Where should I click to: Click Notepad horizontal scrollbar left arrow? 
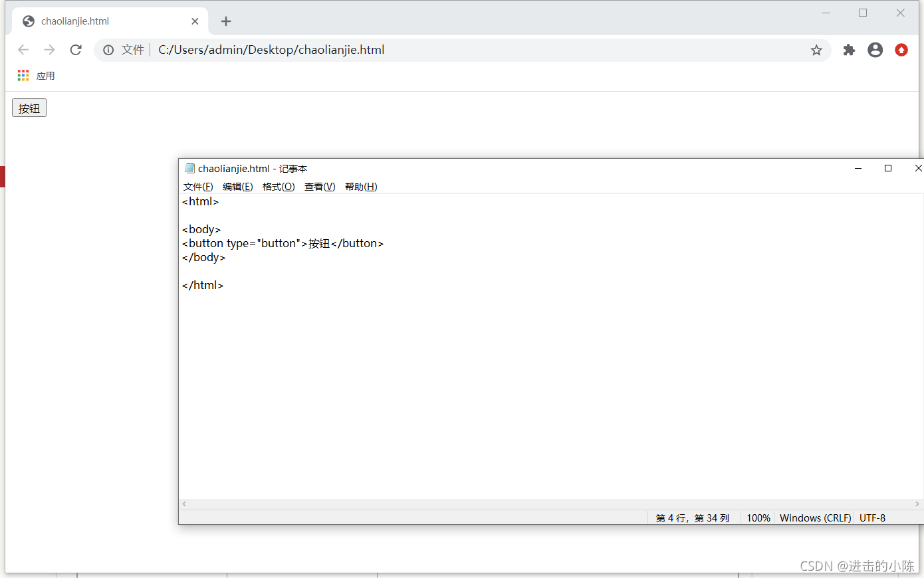point(184,504)
